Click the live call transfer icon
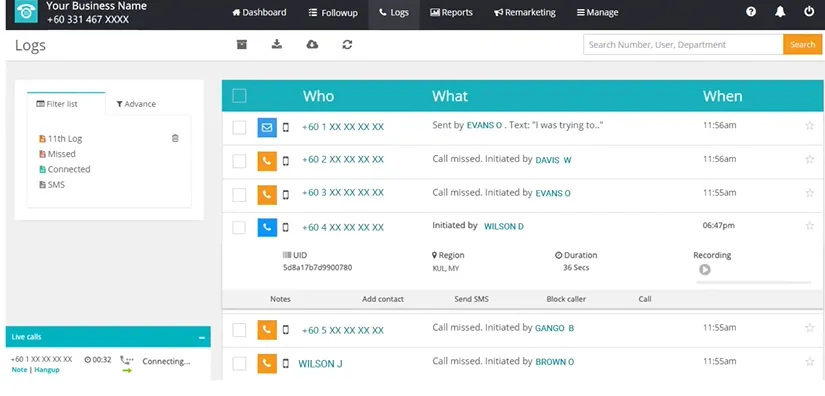This screenshot has width=825, height=396. click(127, 364)
